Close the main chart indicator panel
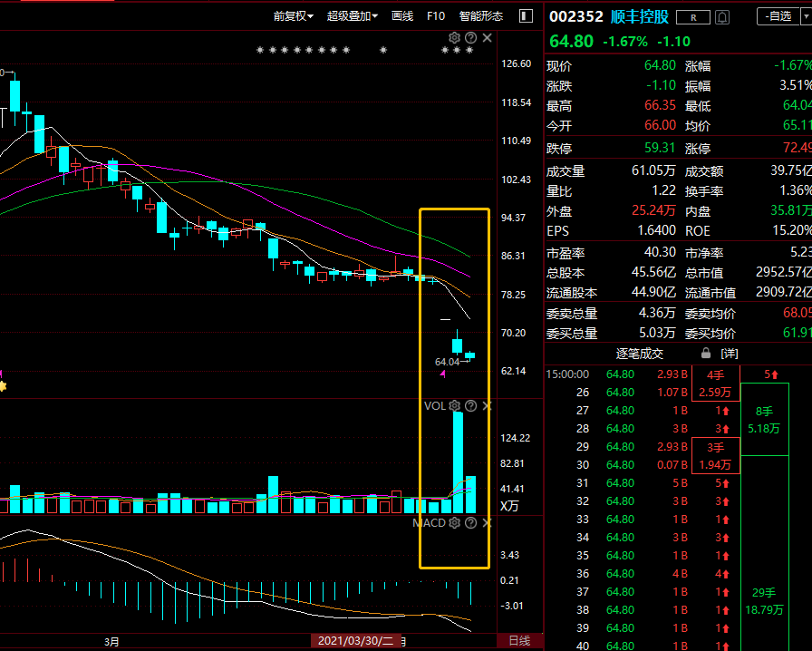The height and width of the screenshot is (651, 812). [487, 37]
